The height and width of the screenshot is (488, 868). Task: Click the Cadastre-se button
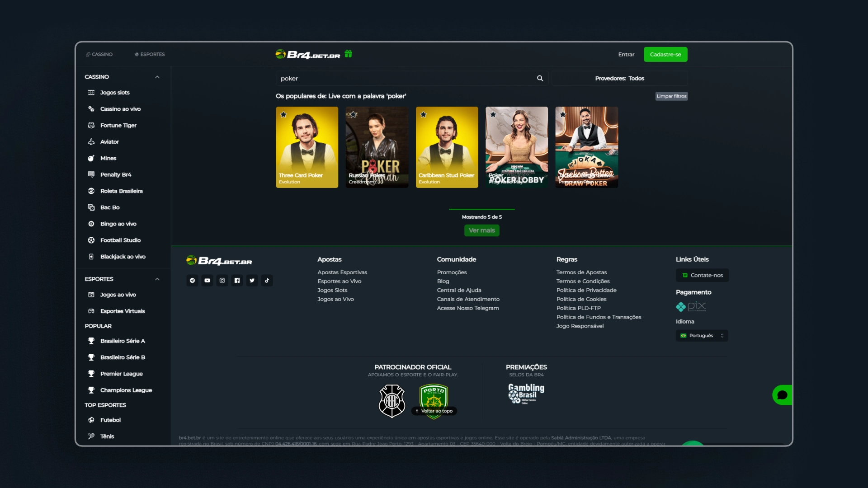[x=665, y=54]
